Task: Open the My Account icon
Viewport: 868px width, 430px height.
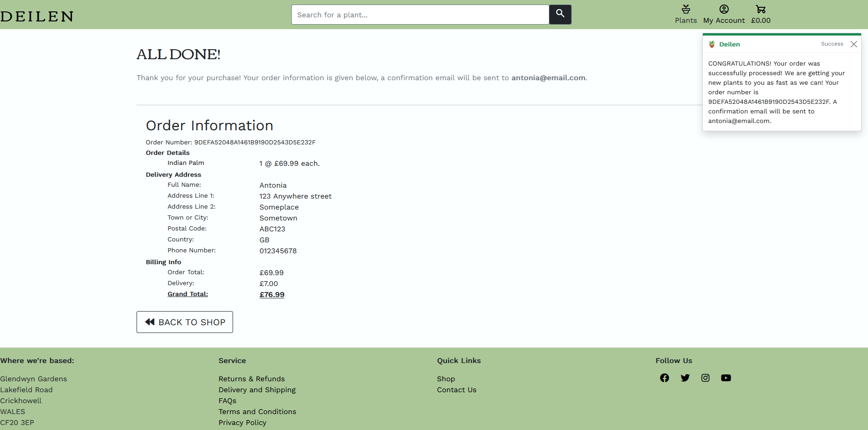Action: [x=724, y=15]
